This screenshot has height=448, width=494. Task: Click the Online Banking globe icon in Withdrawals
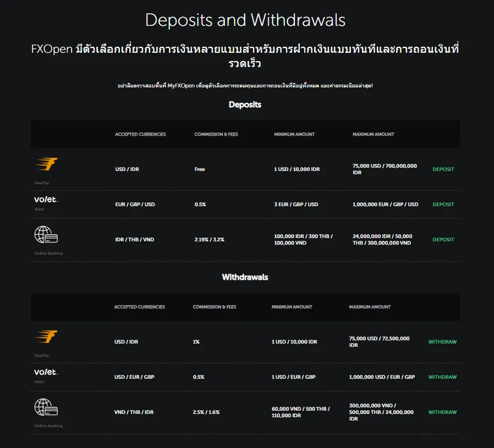(46, 407)
